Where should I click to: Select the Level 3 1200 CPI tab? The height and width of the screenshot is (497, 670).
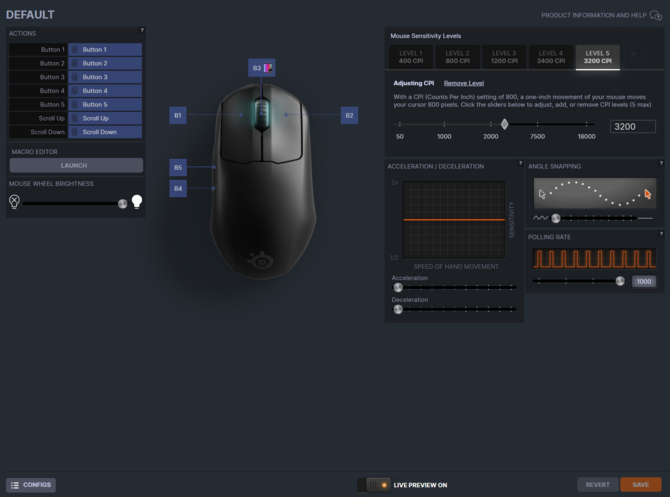[504, 57]
